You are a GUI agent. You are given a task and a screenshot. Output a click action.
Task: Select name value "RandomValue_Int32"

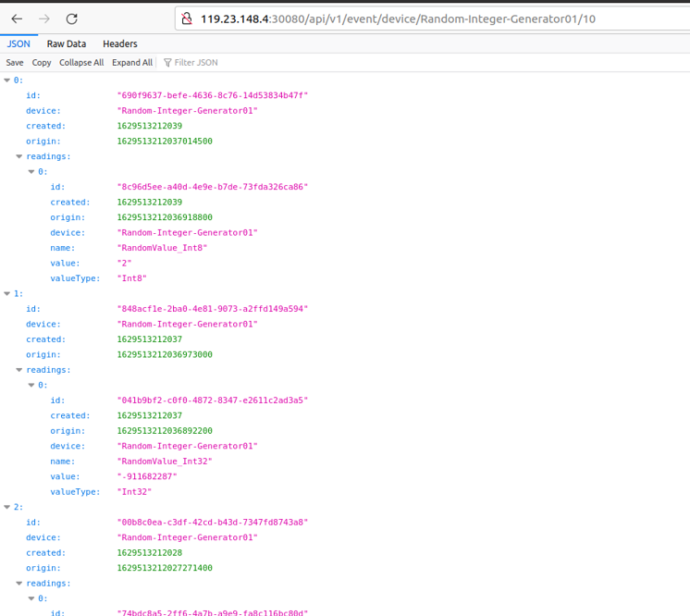[x=165, y=462]
